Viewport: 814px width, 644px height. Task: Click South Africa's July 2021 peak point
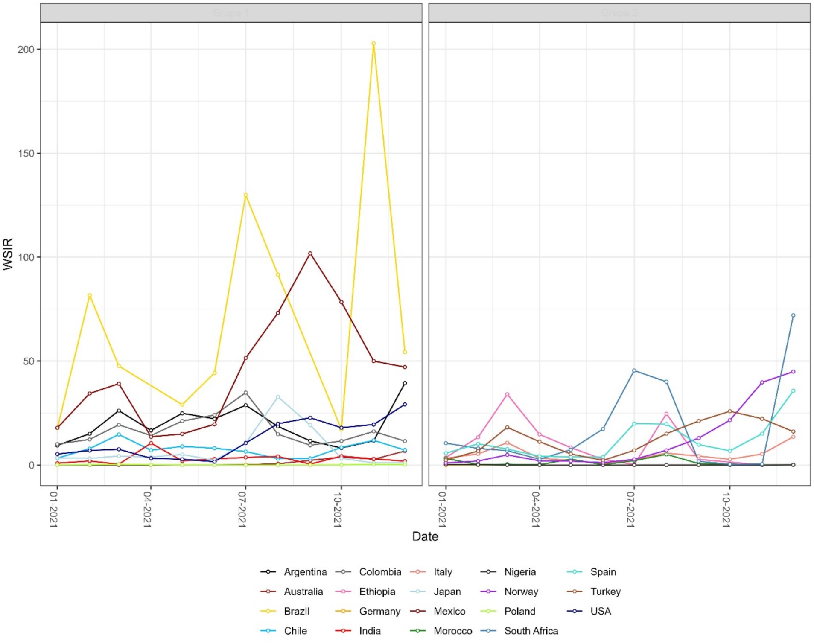[634, 371]
